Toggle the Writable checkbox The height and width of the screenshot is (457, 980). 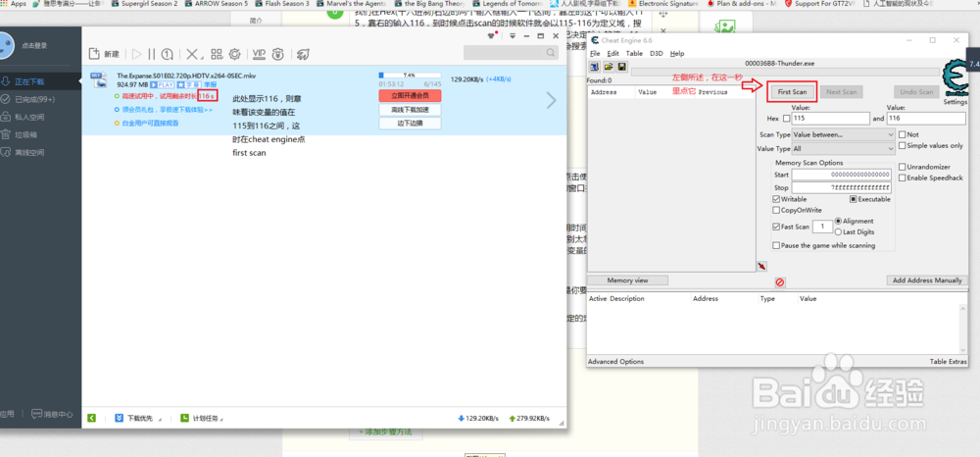tap(777, 199)
